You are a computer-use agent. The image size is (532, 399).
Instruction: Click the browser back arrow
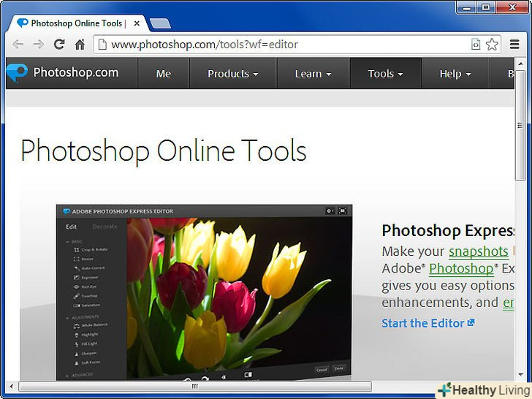point(18,45)
